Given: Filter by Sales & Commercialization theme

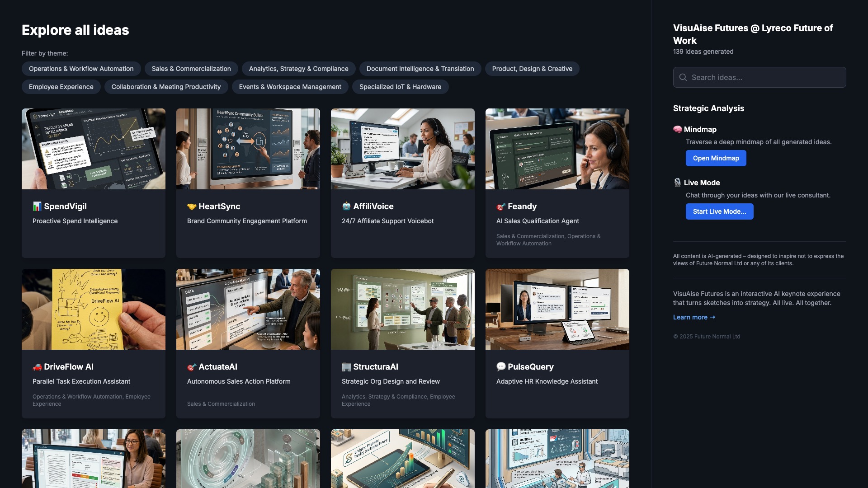Looking at the screenshot, I should pos(191,69).
